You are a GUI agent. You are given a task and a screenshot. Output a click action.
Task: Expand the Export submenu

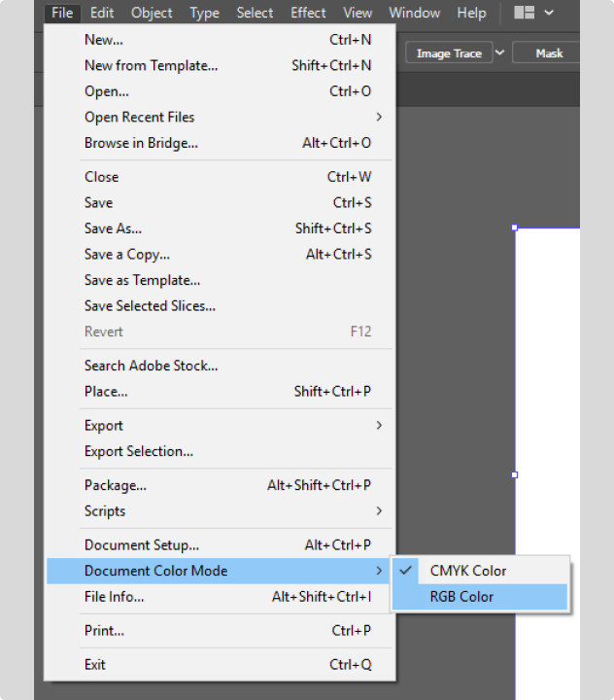pos(221,426)
